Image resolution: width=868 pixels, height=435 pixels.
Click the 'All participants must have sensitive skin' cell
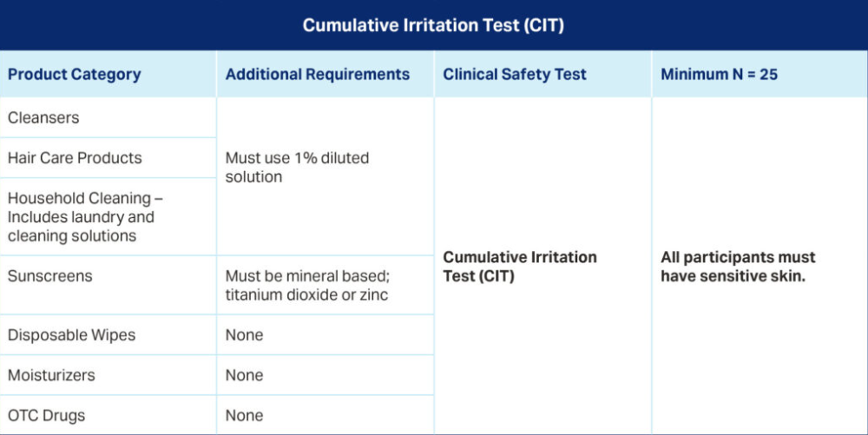click(738, 267)
